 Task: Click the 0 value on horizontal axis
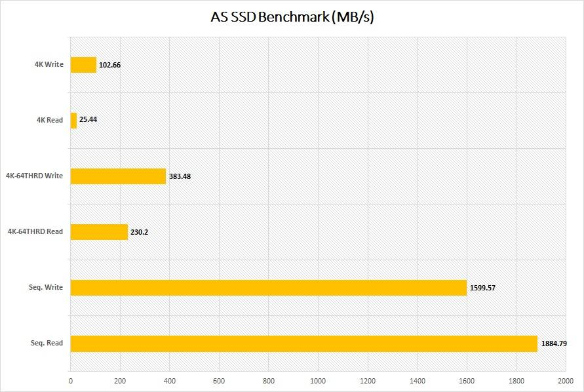(x=71, y=381)
